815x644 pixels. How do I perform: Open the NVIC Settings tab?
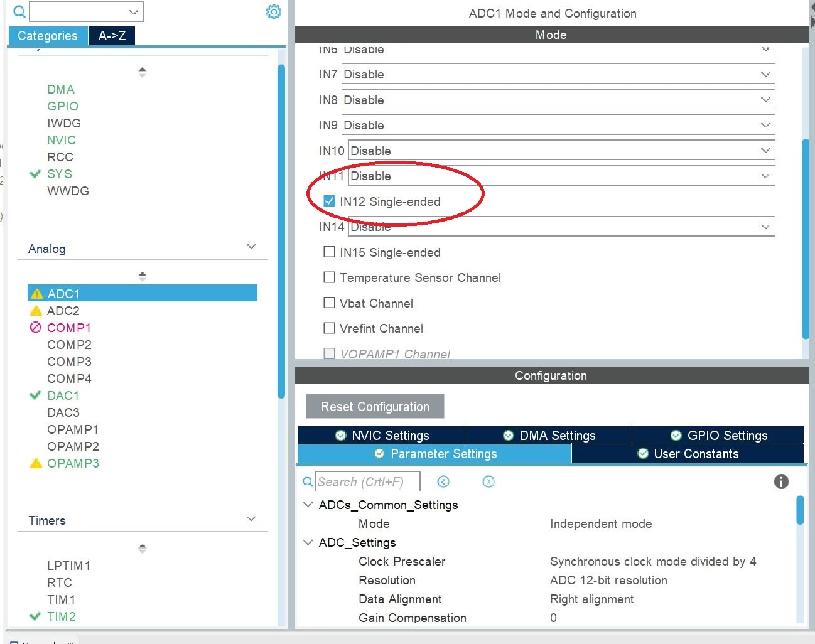(x=381, y=435)
